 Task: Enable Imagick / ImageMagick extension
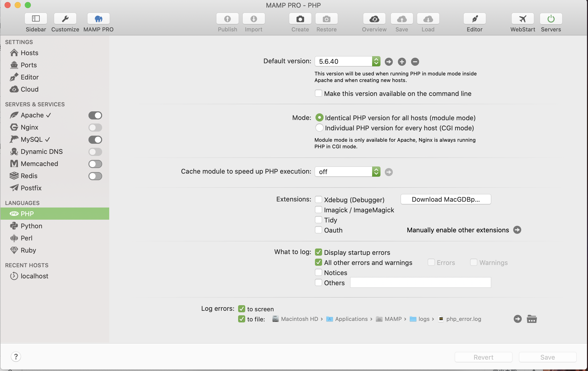point(319,210)
